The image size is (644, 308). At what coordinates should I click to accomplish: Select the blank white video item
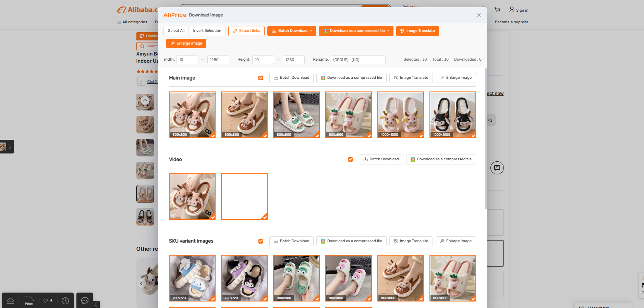pyautogui.click(x=244, y=197)
